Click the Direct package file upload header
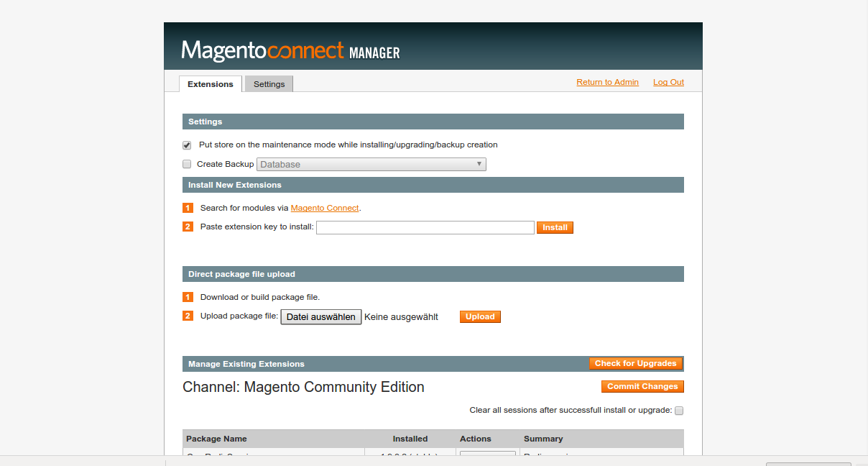Viewport: 868px width, 466px height. (x=433, y=274)
